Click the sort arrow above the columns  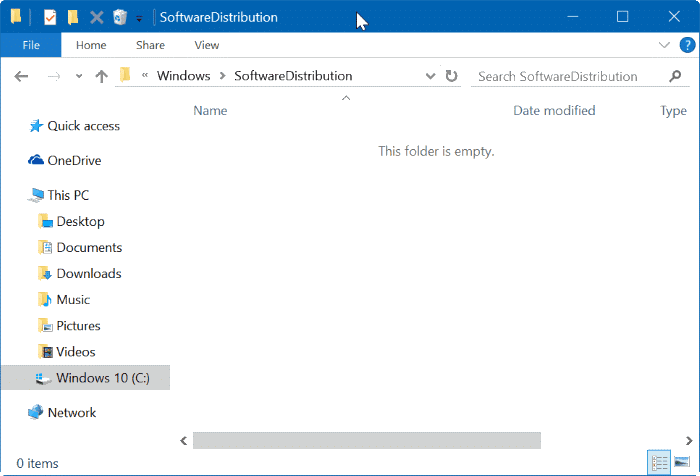click(x=346, y=97)
